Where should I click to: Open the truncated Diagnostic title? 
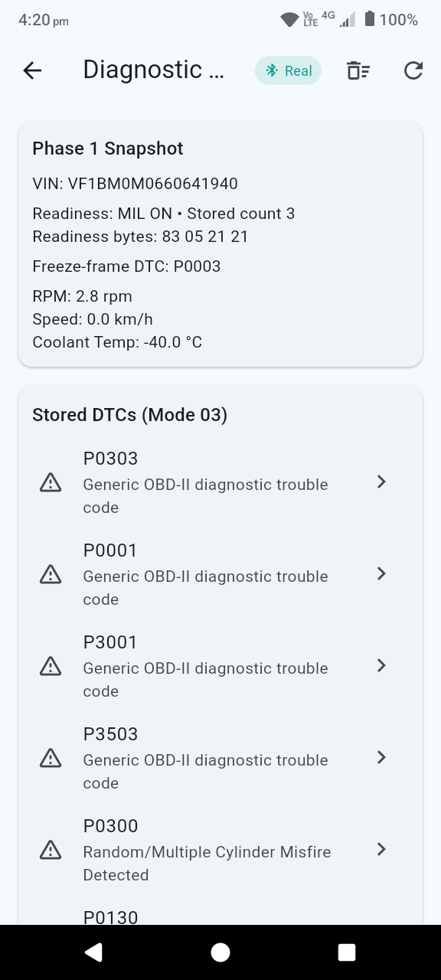point(153,70)
